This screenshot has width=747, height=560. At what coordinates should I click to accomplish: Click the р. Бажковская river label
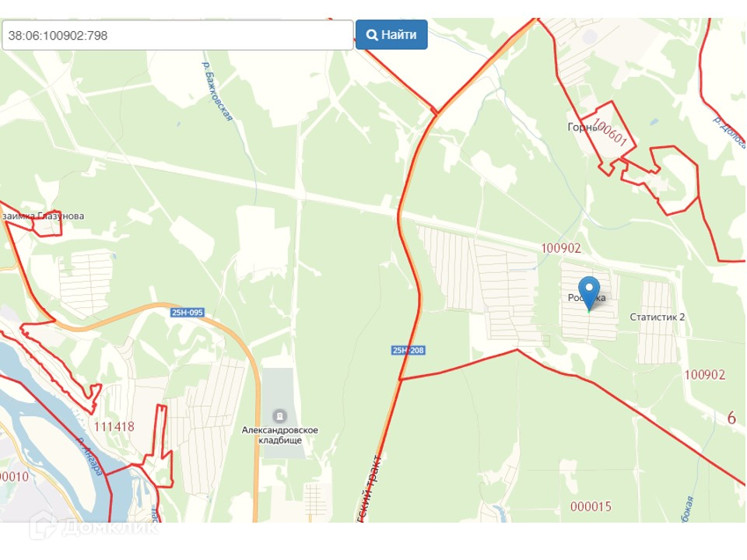pyautogui.click(x=217, y=91)
